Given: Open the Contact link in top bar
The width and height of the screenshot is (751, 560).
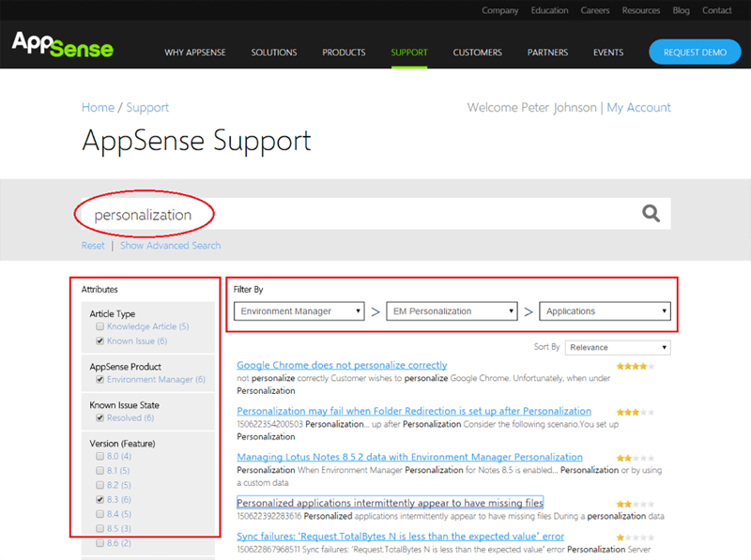Looking at the screenshot, I should pos(716,10).
